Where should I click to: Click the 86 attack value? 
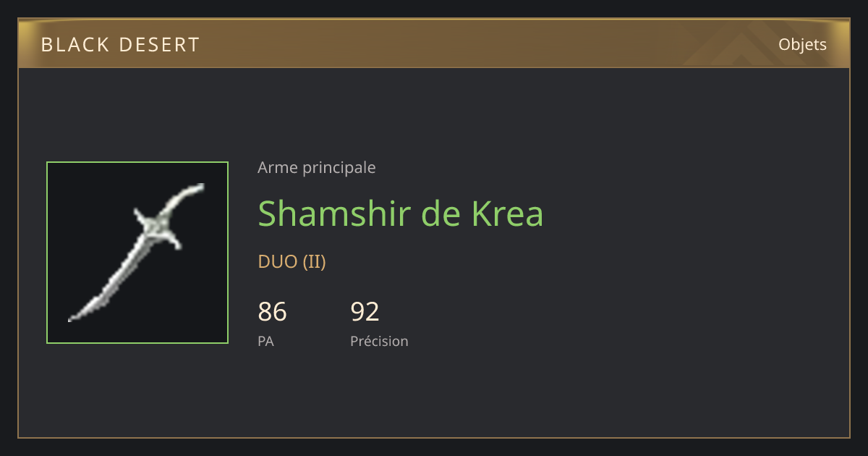(273, 312)
